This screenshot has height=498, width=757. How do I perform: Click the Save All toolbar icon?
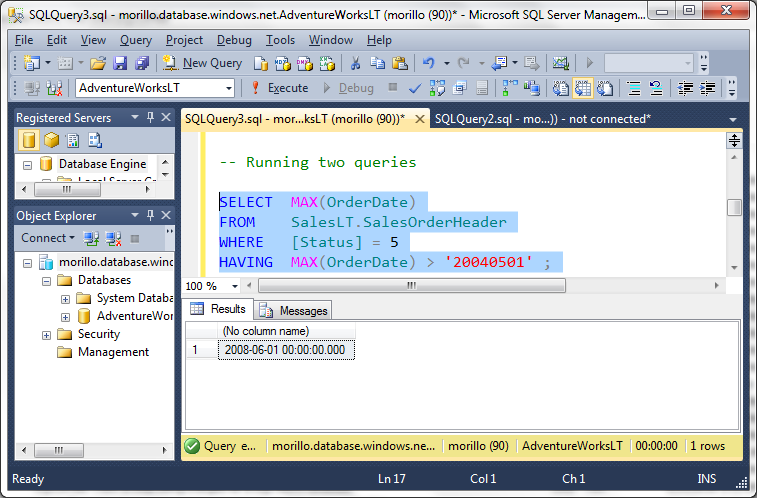click(x=142, y=63)
